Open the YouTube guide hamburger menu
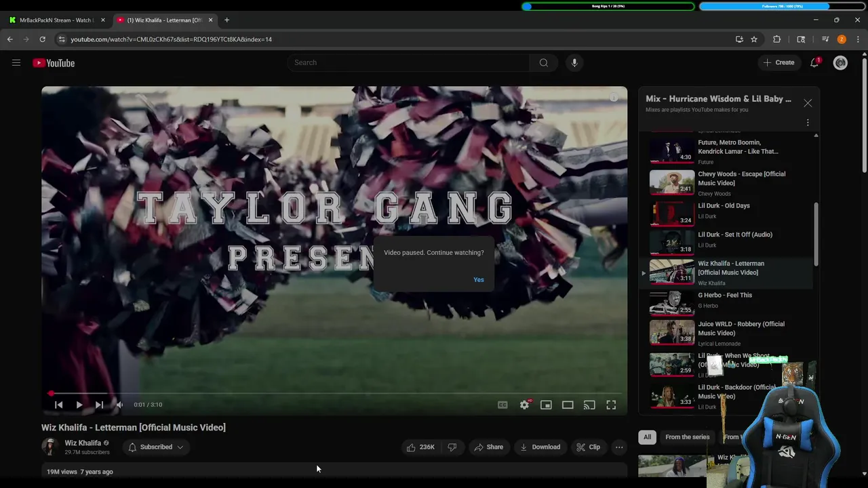This screenshot has height=488, width=868. point(16,63)
